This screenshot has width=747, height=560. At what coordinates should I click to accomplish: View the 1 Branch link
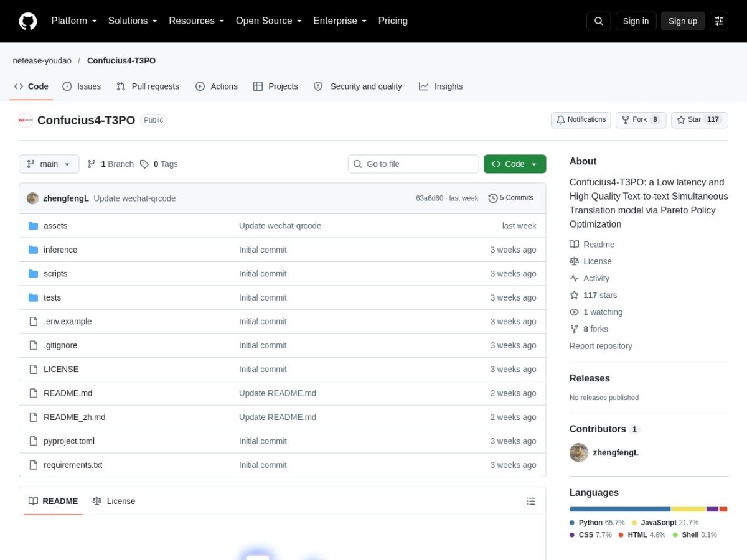(110, 164)
